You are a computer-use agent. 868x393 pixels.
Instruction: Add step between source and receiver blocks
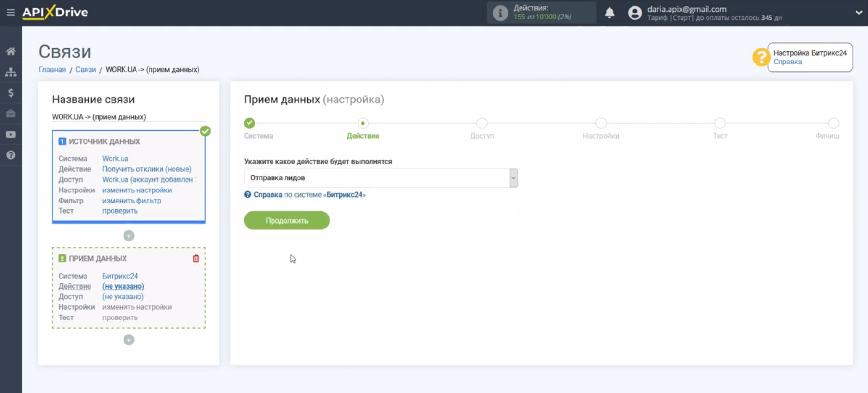[129, 236]
